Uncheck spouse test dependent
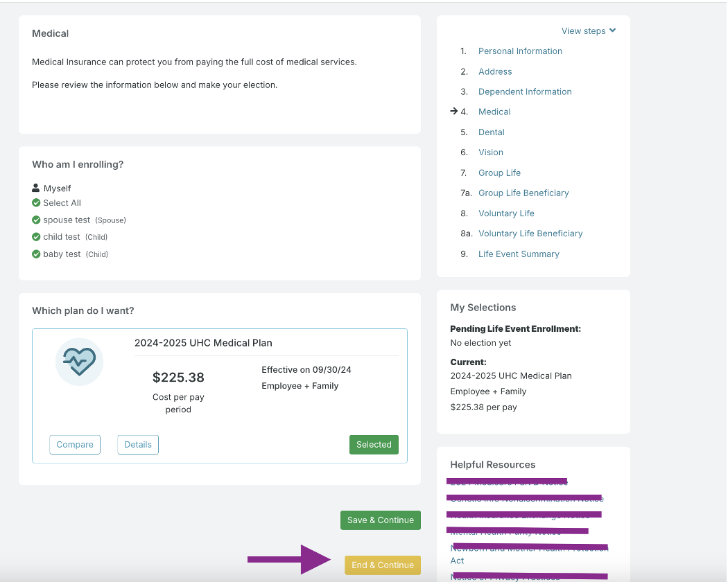 click(36, 220)
